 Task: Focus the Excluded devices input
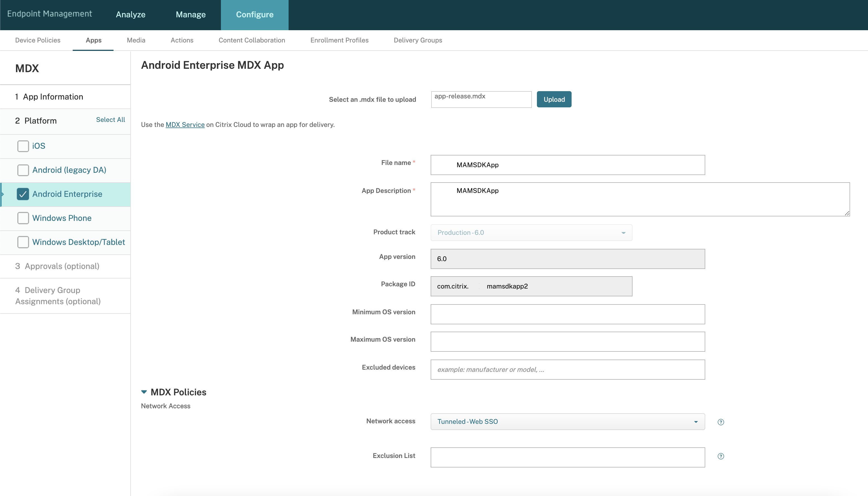[568, 370]
